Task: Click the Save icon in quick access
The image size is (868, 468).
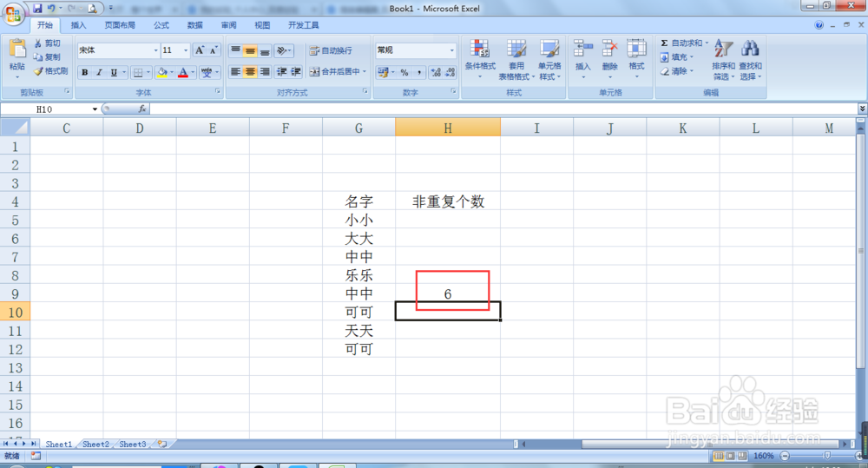Action: [x=37, y=9]
